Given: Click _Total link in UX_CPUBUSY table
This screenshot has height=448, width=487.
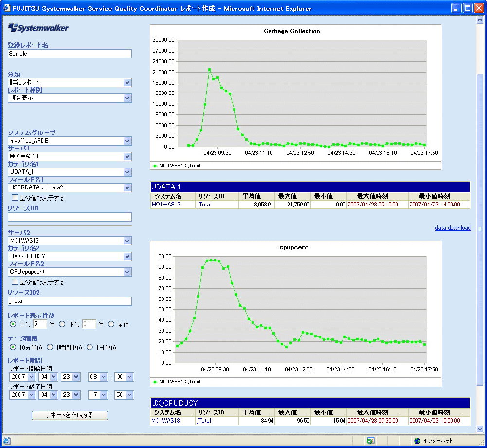Looking at the screenshot, I should (x=204, y=421).
